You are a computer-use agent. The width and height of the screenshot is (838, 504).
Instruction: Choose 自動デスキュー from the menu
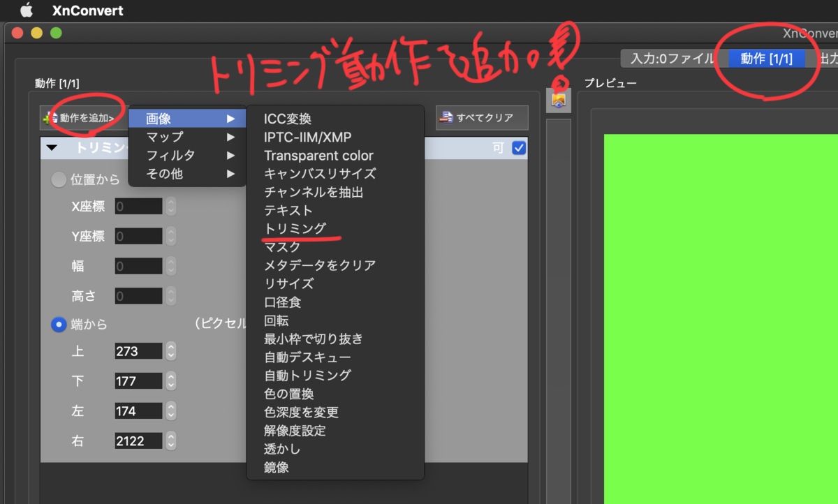[x=335, y=357]
